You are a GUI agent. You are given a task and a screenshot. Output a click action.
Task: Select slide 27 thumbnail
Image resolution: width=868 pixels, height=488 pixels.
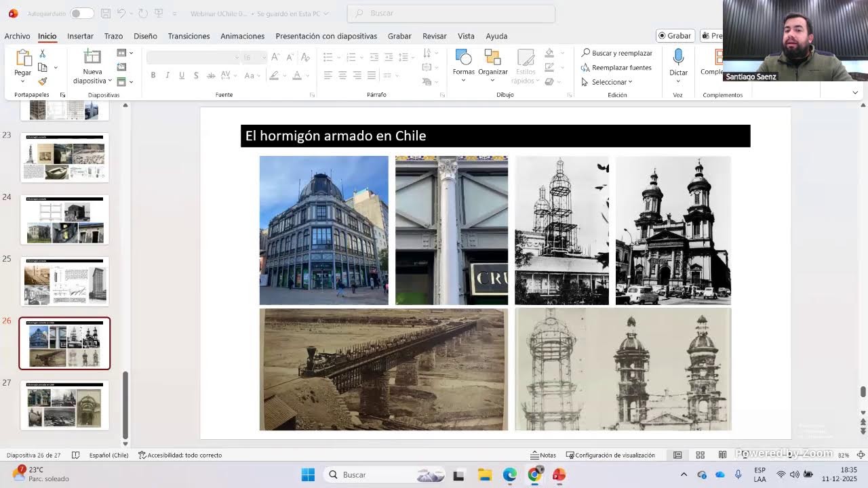[64, 405]
